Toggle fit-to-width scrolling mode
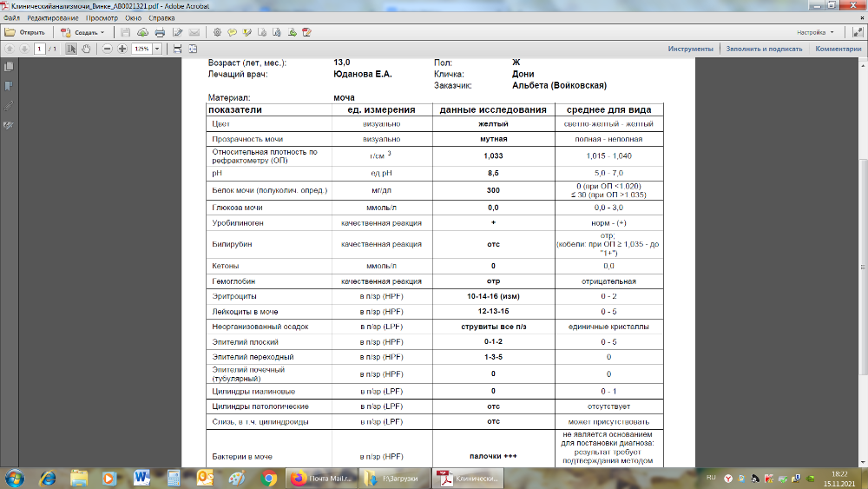 tap(178, 49)
